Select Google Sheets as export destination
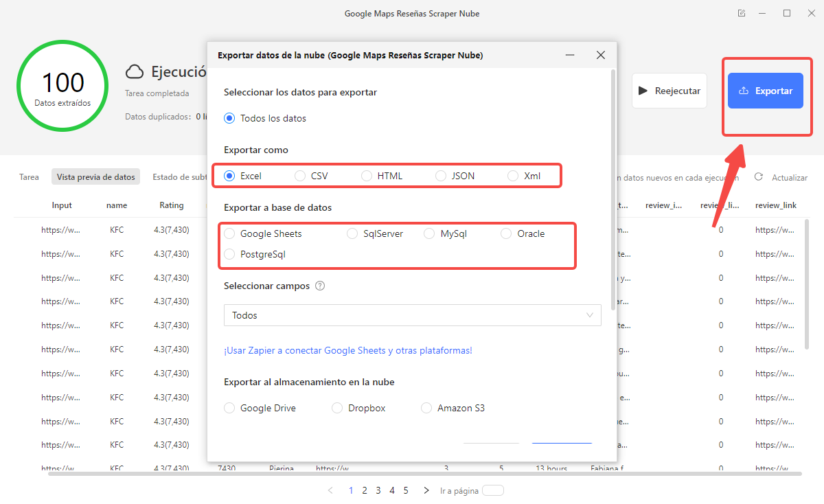The width and height of the screenshot is (824, 504). point(229,233)
